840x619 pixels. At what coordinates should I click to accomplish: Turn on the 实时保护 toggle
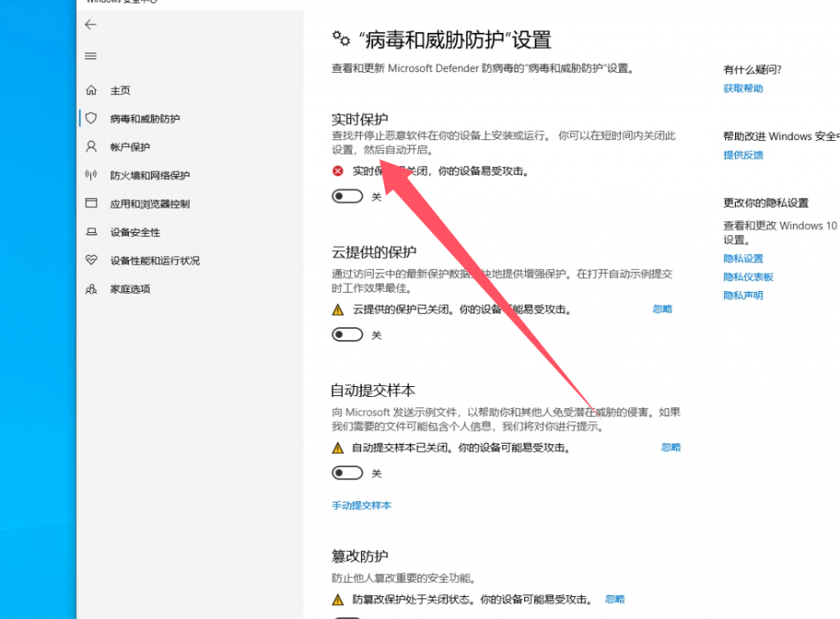pyautogui.click(x=347, y=197)
